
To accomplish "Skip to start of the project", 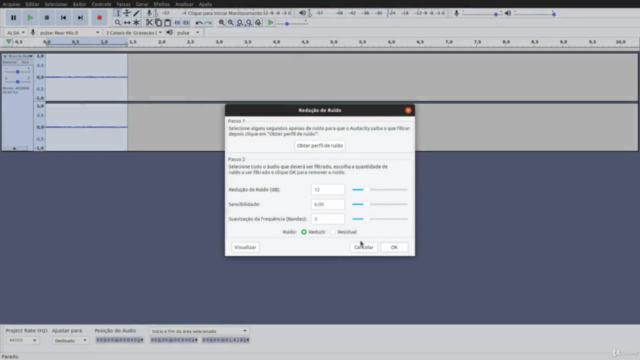I will tap(63, 18).
